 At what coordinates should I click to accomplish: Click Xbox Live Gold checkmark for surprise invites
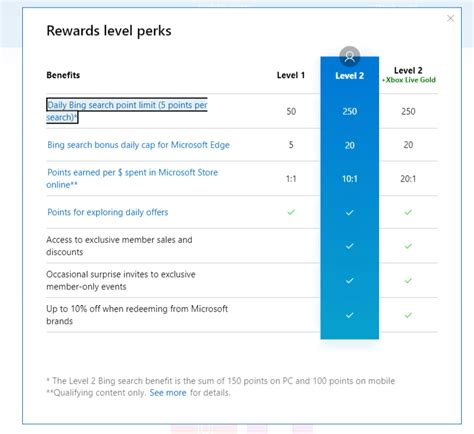tap(408, 281)
